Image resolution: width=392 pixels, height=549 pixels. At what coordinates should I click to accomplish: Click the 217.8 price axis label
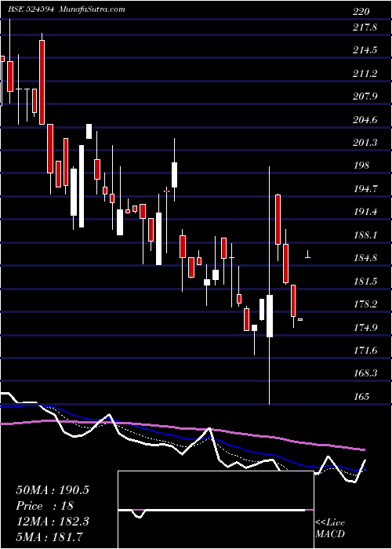click(365, 27)
